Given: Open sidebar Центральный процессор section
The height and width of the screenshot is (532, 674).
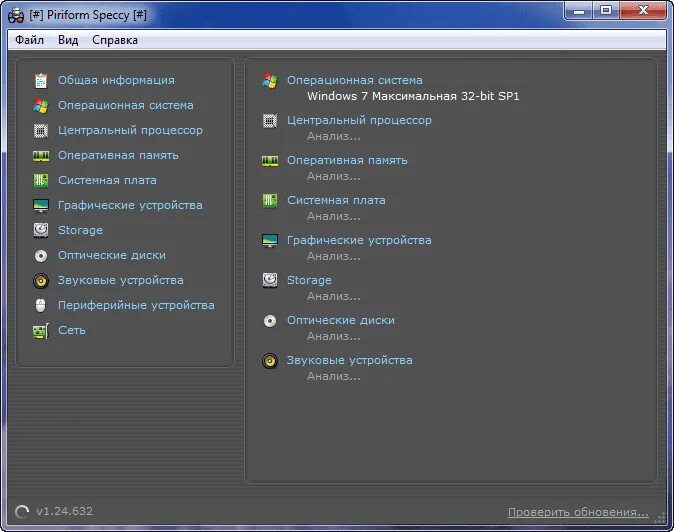Looking at the screenshot, I should pyautogui.click(x=130, y=130).
